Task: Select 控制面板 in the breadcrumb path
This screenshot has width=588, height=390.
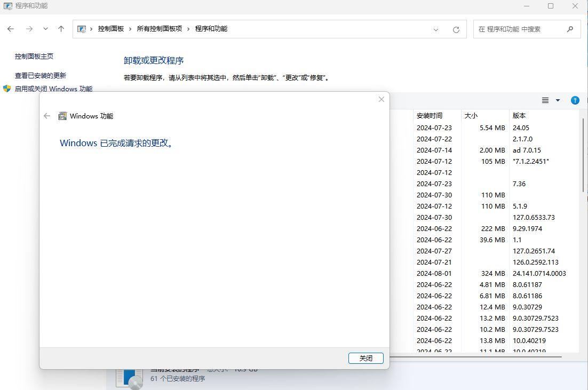Action: [x=110, y=29]
